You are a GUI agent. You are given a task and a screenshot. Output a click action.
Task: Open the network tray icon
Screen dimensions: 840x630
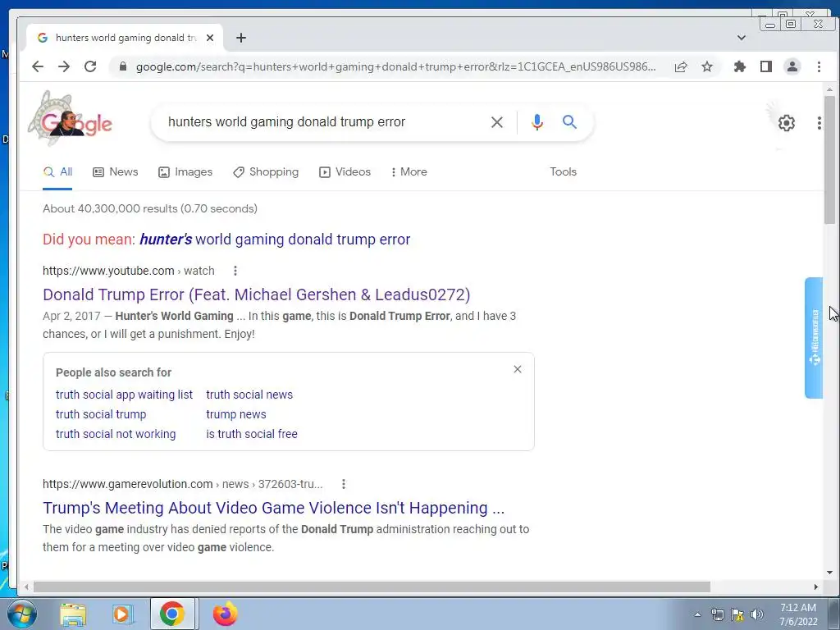(x=717, y=614)
